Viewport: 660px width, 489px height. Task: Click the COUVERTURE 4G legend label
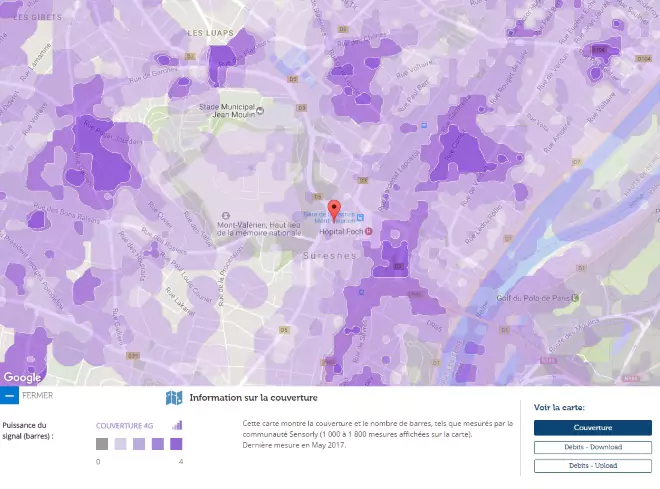(x=125, y=425)
